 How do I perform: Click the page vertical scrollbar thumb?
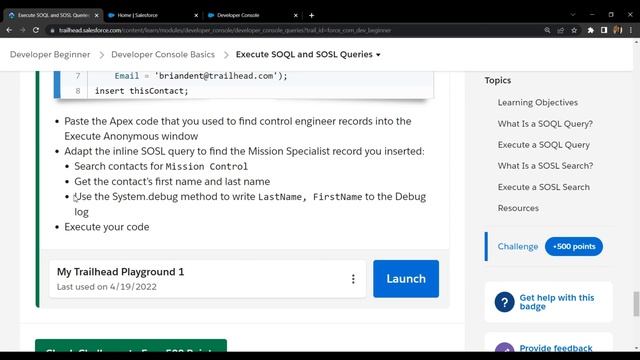click(636, 304)
